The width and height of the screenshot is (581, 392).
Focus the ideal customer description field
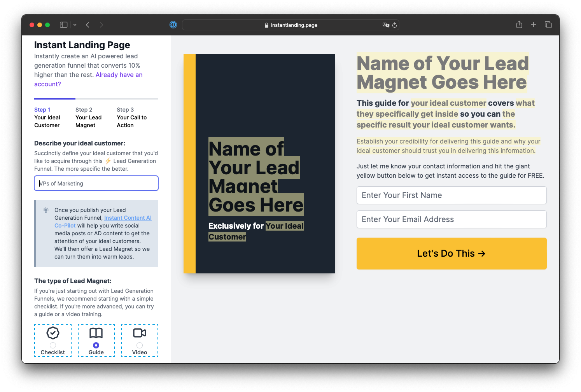pyautogui.click(x=96, y=183)
